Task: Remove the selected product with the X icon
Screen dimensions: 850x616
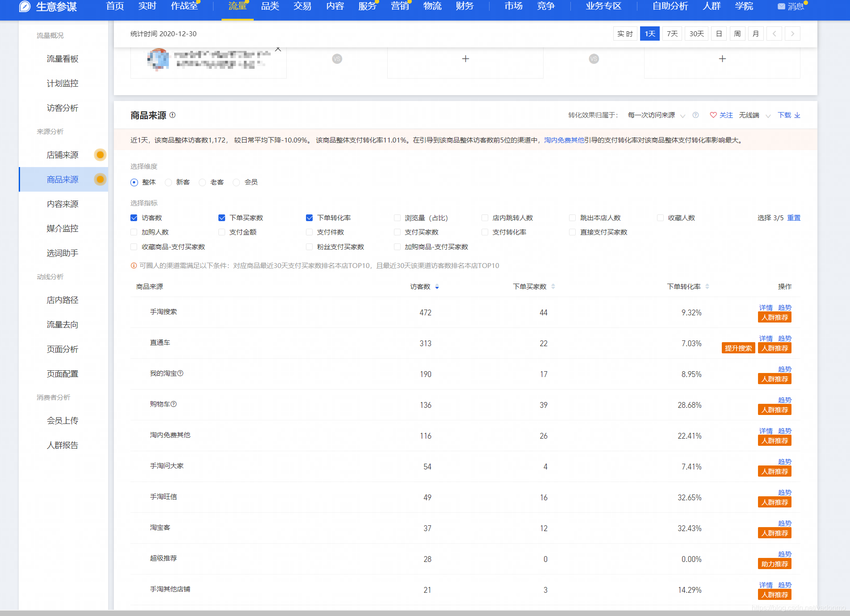Action: coord(278,49)
